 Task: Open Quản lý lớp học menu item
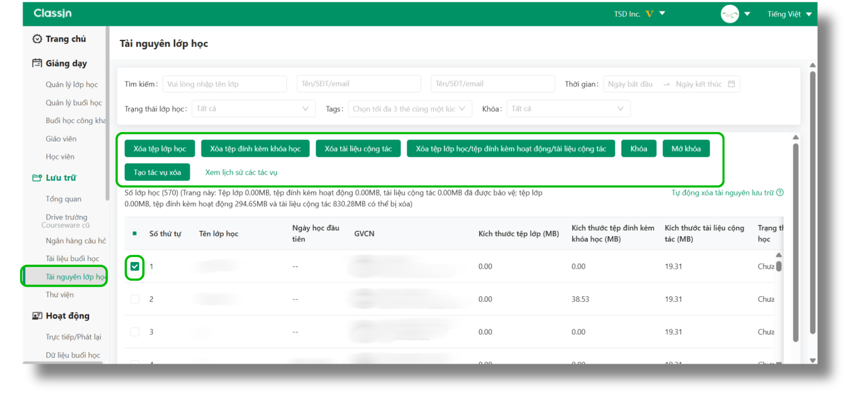(x=72, y=85)
